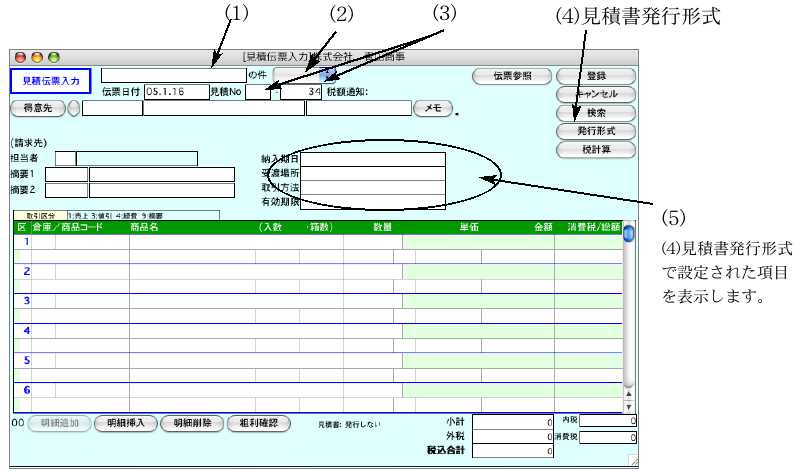Click the 納入期日 delivery date field
The height and width of the screenshot is (471, 796).
(373, 158)
